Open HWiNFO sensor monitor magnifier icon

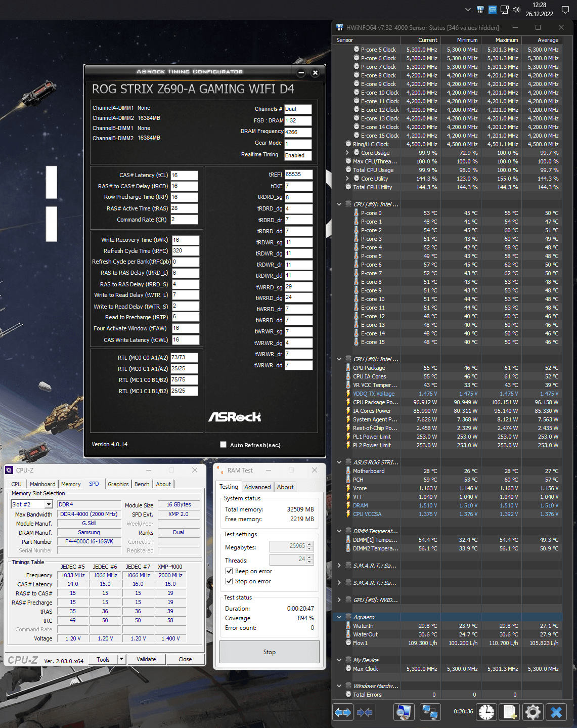(404, 712)
